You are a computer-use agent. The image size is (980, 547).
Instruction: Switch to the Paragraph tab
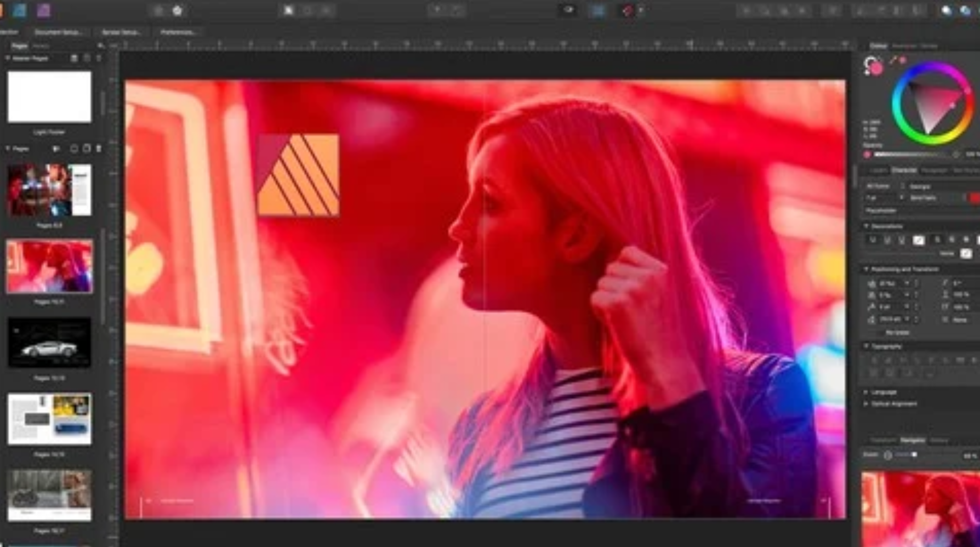(x=934, y=170)
